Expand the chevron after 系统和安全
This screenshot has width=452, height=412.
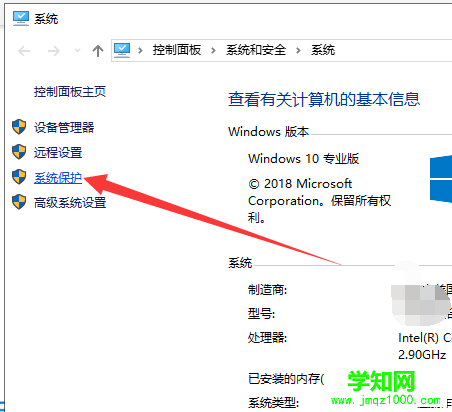[298, 51]
